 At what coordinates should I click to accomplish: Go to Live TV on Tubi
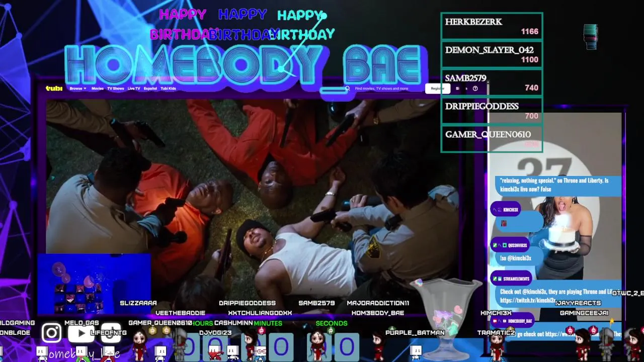[134, 88]
